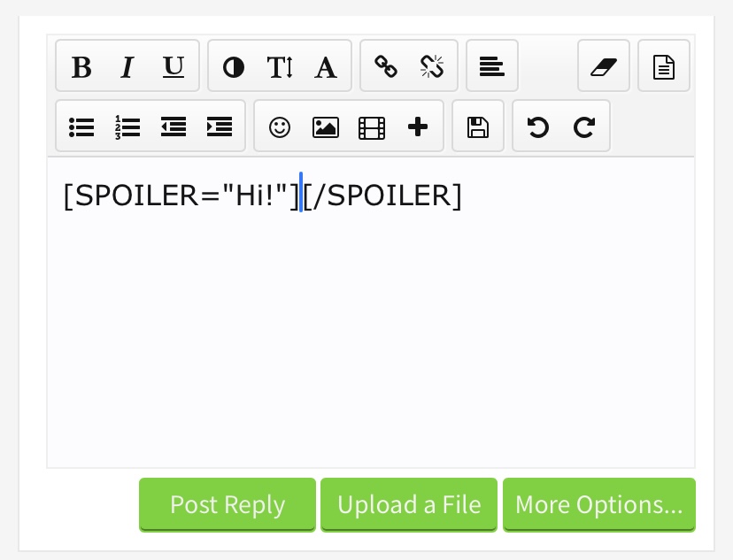Viewport: 733px width, 560px height.
Task: Insert a link with chain icon
Action: (x=386, y=66)
